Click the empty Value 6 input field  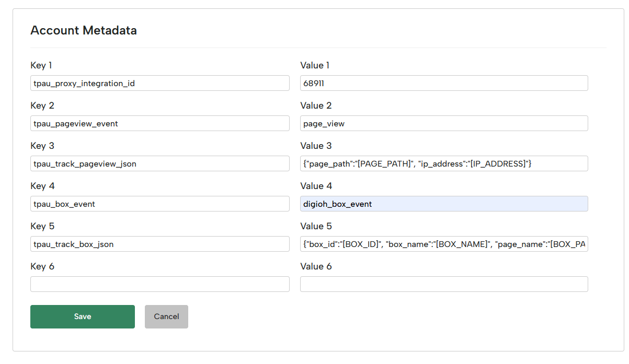click(443, 284)
